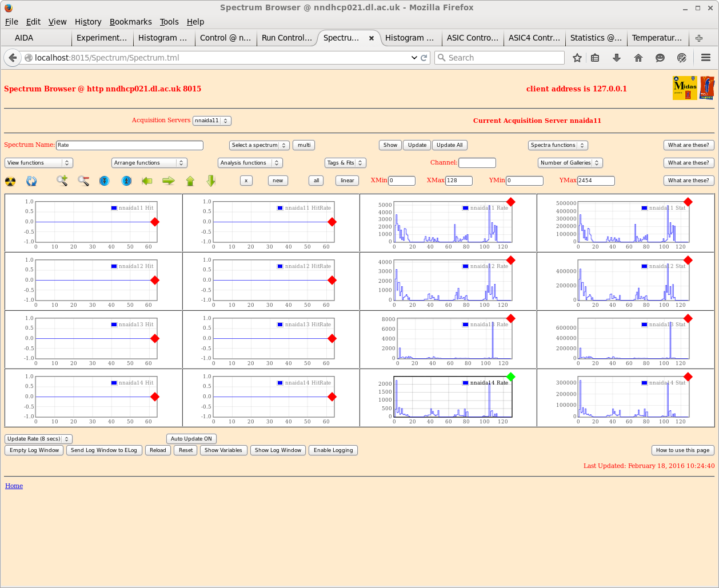Click the Enable Logging button
The width and height of the screenshot is (719, 588).
pyautogui.click(x=333, y=450)
